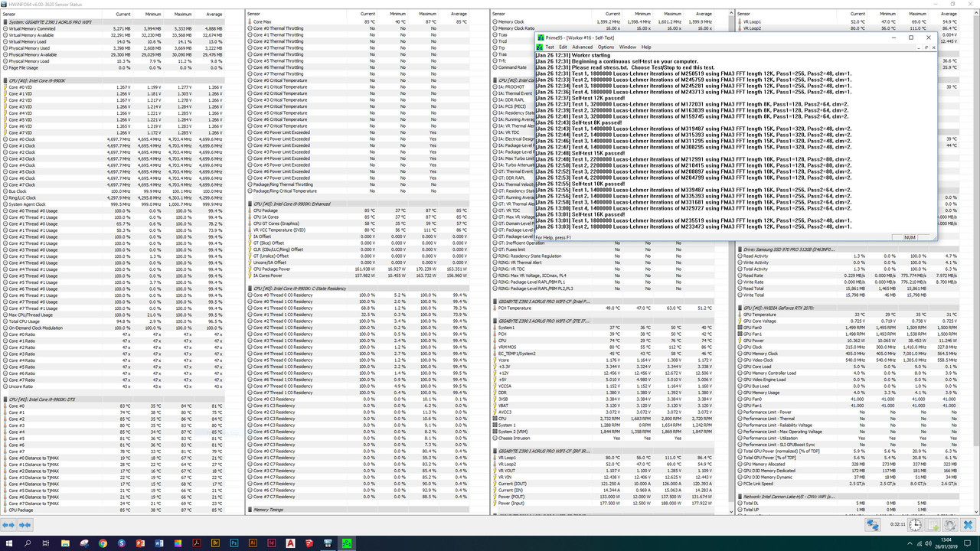
Task: Show hidden icons in the system tray
Action: (x=910, y=543)
